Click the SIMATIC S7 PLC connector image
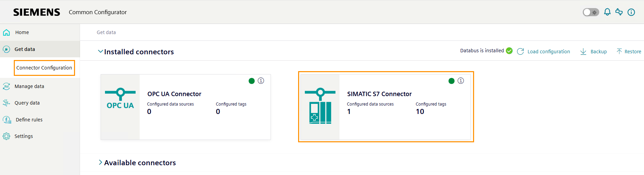This screenshot has width=644, height=175. point(320,107)
